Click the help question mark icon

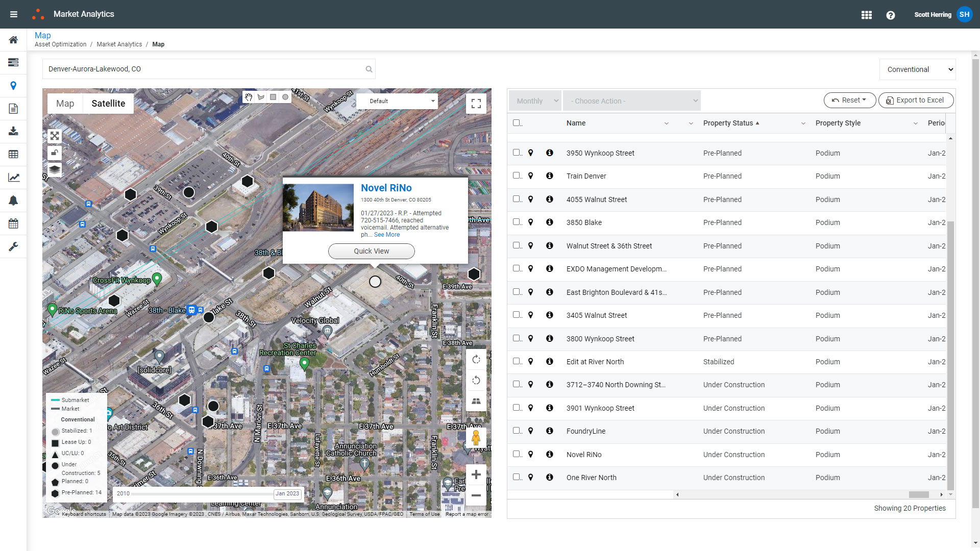click(x=890, y=15)
